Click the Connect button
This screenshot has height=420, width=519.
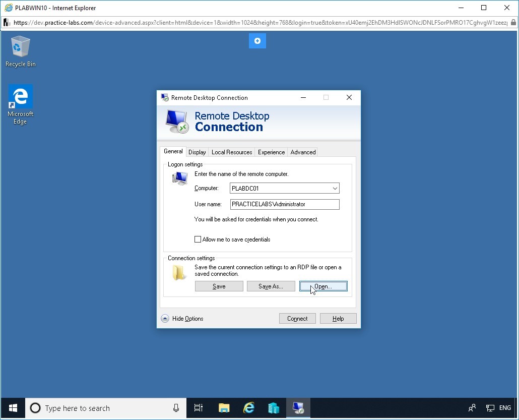(x=297, y=318)
